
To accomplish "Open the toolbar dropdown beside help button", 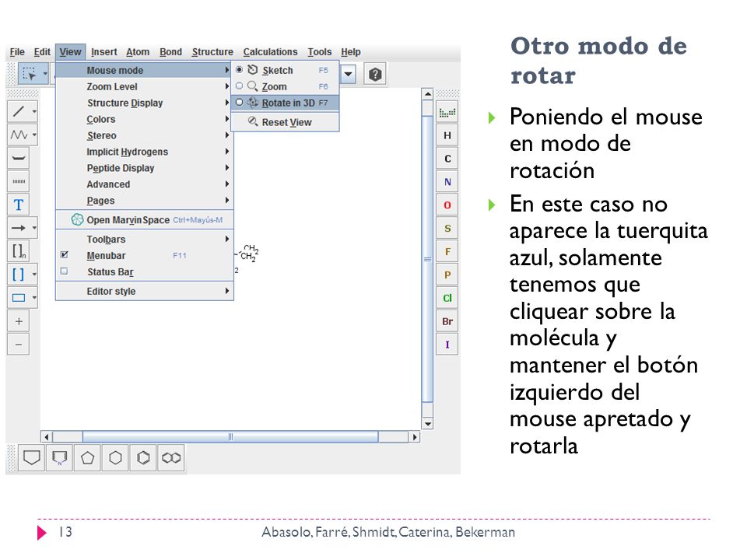I will (x=349, y=75).
